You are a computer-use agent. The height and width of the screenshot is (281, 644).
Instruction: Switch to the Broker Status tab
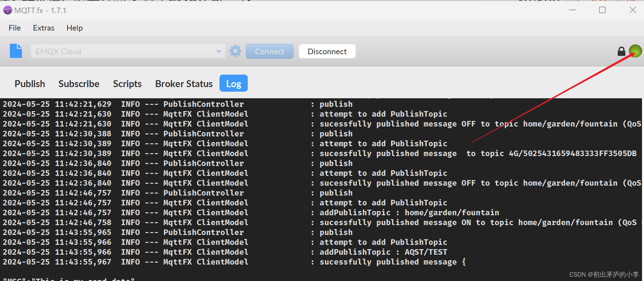pos(184,84)
